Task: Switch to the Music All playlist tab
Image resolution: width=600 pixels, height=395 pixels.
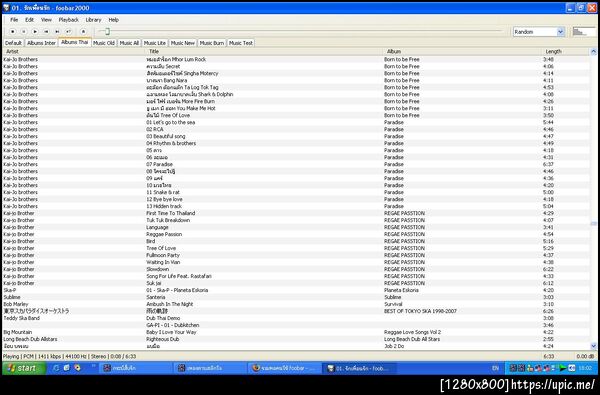Action: 129,43
